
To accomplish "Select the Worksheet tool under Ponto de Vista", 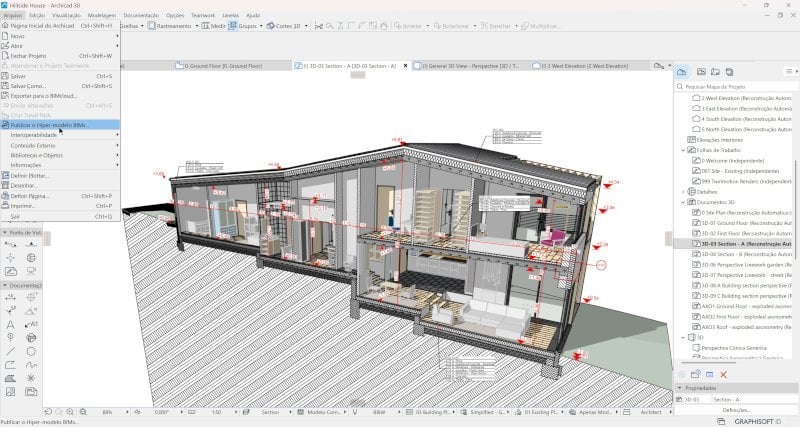I will click(10, 271).
